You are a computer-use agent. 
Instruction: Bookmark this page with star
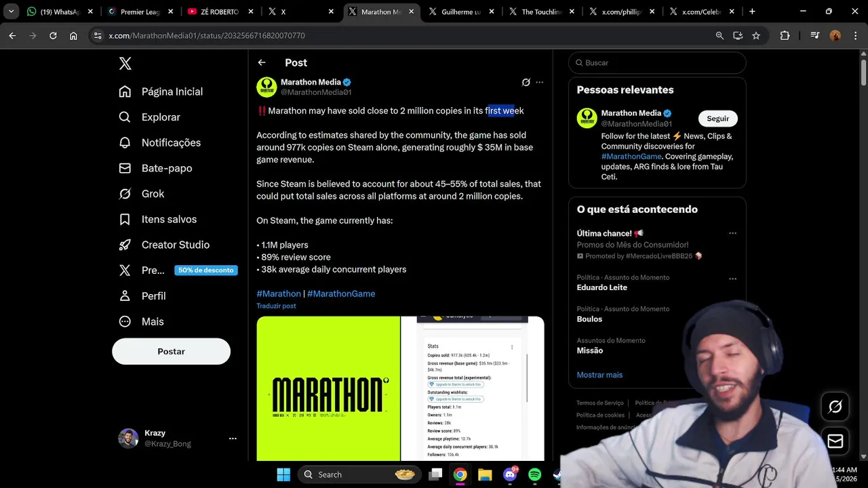tap(756, 35)
